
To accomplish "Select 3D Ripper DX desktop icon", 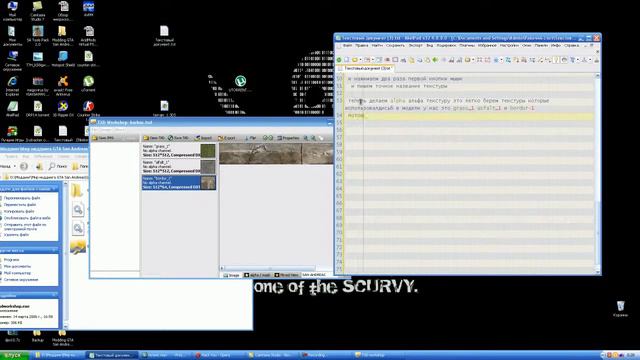I will pos(63,109).
